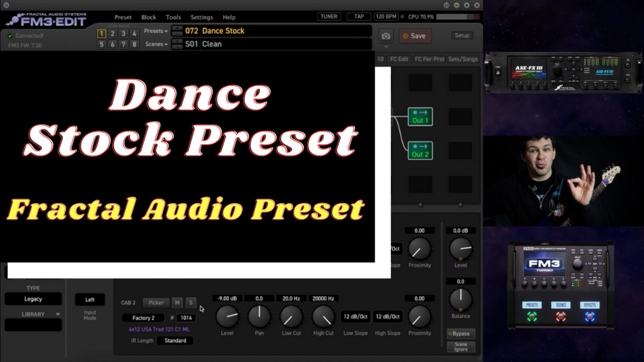Screen dimensions: 644x362
Task: Select scene 2 button
Action: 113,34
